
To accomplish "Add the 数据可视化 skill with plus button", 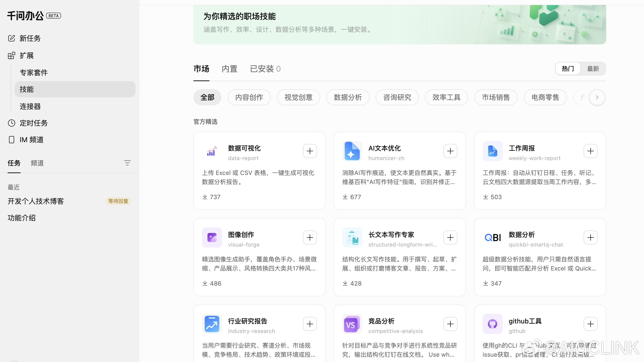I will point(310,151).
